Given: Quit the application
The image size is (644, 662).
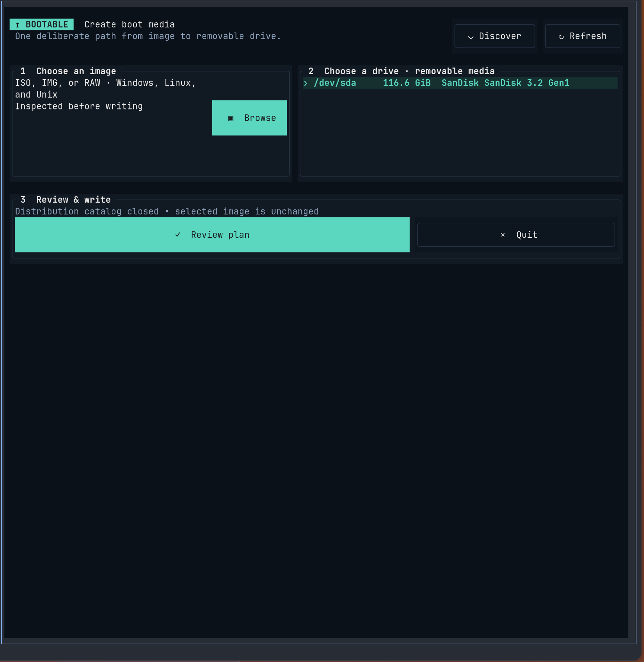Looking at the screenshot, I should pyautogui.click(x=516, y=235).
